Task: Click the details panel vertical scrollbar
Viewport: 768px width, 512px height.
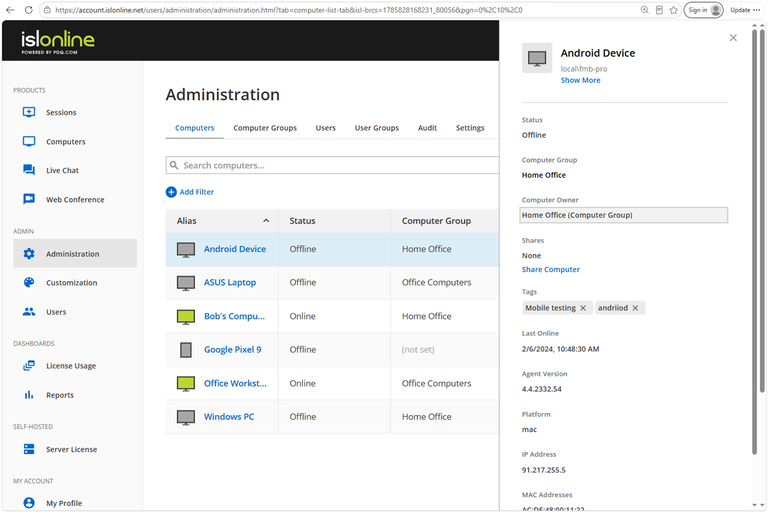Action: pyautogui.click(x=755, y=242)
